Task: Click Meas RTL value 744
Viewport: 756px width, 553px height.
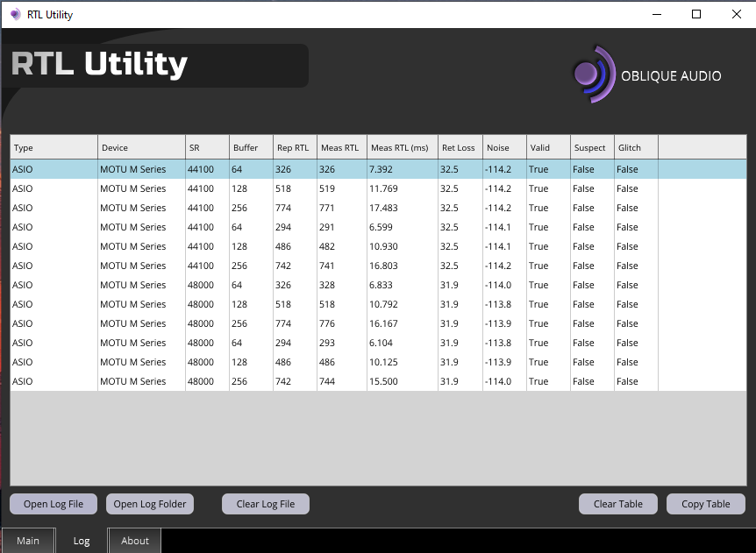Action: coord(327,381)
